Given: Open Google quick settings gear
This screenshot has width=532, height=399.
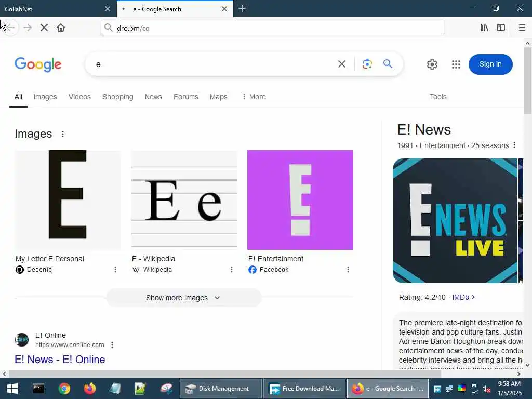Looking at the screenshot, I should point(432,64).
